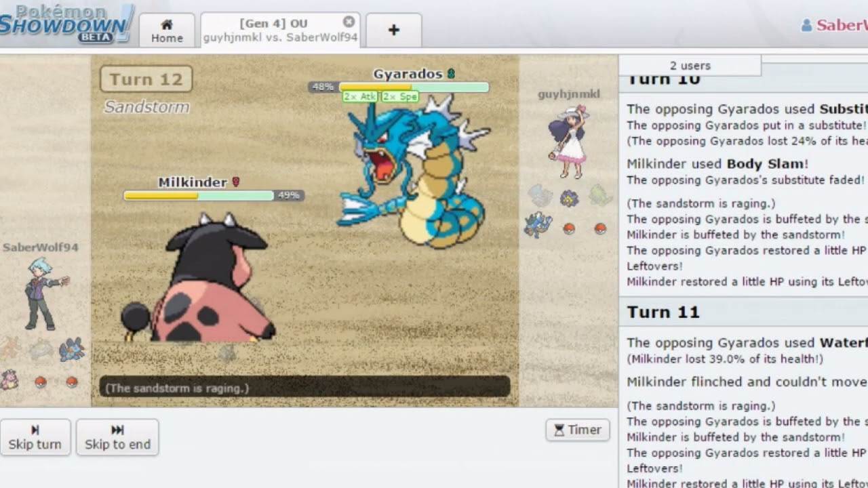The height and width of the screenshot is (488, 868).
Task: Click the 2× Atk boost badge
Action: [x=360, y=97]
